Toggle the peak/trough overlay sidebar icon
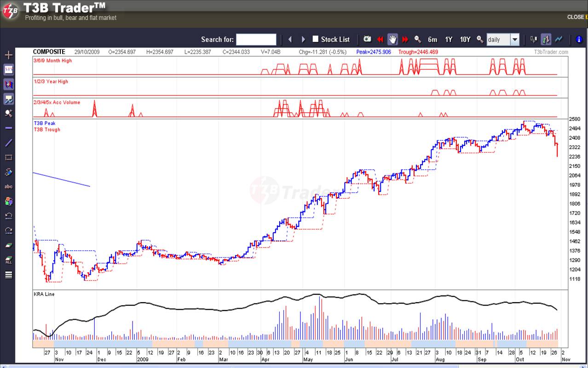 (8, 84)
